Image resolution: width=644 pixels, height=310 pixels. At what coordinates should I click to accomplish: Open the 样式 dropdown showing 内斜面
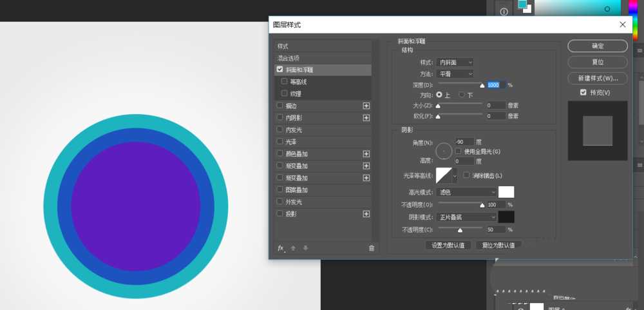click(x=455, y=63)
